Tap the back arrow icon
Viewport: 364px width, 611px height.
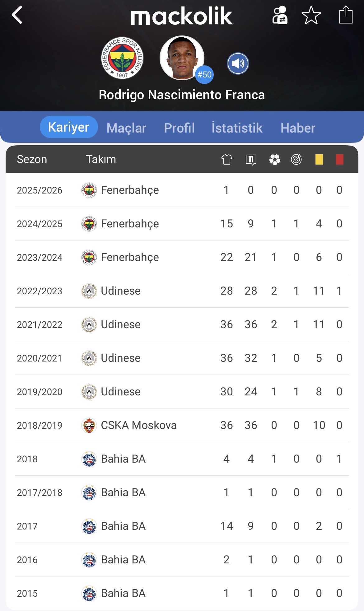click(17, 15)
